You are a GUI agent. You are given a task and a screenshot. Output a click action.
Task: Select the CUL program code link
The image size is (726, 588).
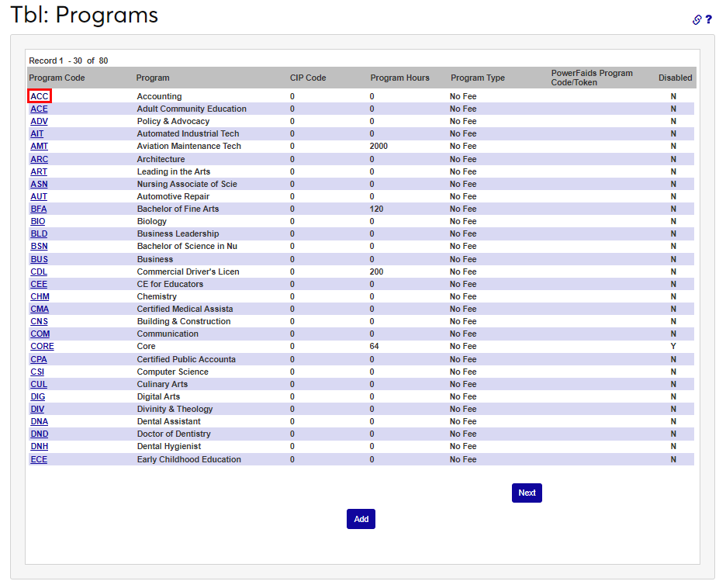point(39,384)
